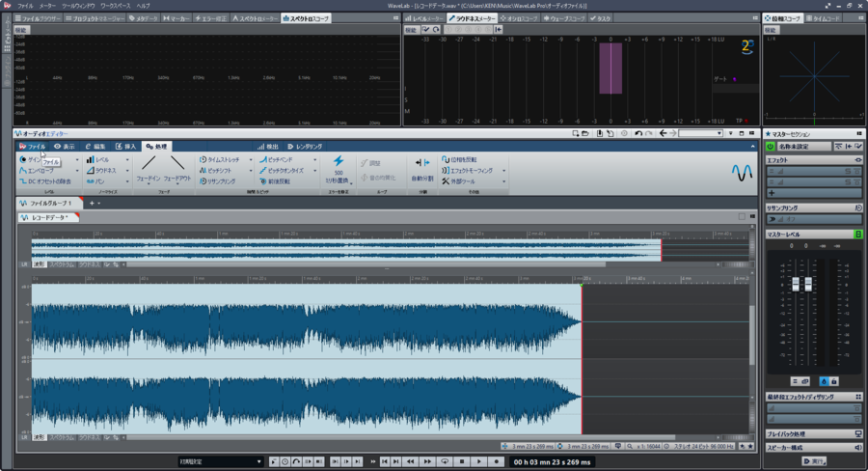Toggle solo on first effect slot

click(848, 172)
